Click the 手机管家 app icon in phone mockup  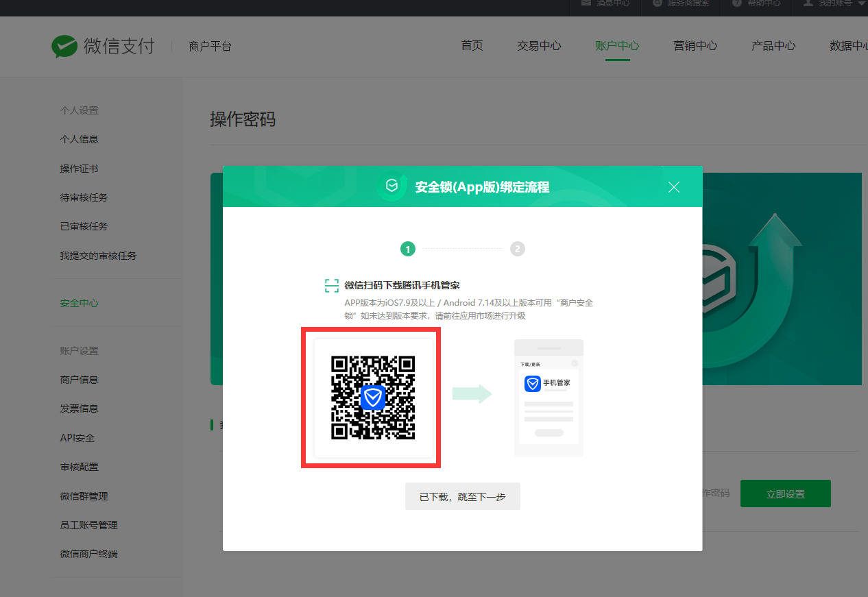[x=532, y=383]
